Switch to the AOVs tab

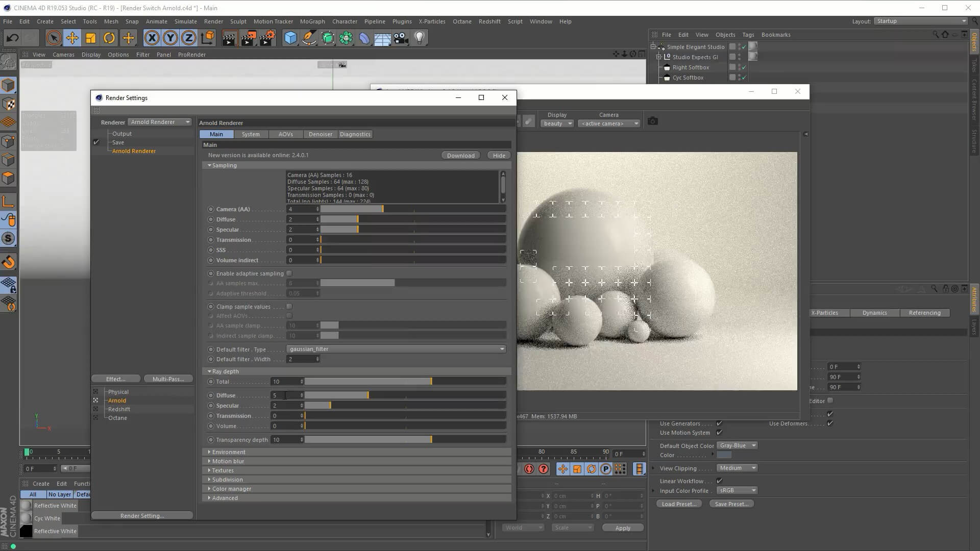pos(285,134)
